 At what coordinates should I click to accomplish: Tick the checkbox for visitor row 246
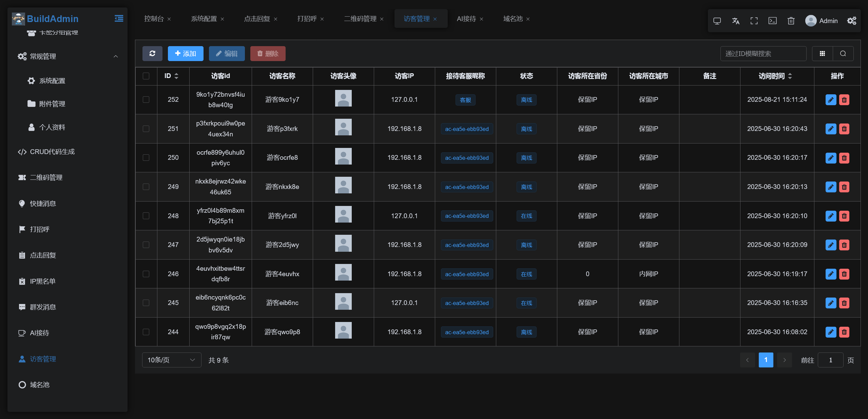pos(146,274)
